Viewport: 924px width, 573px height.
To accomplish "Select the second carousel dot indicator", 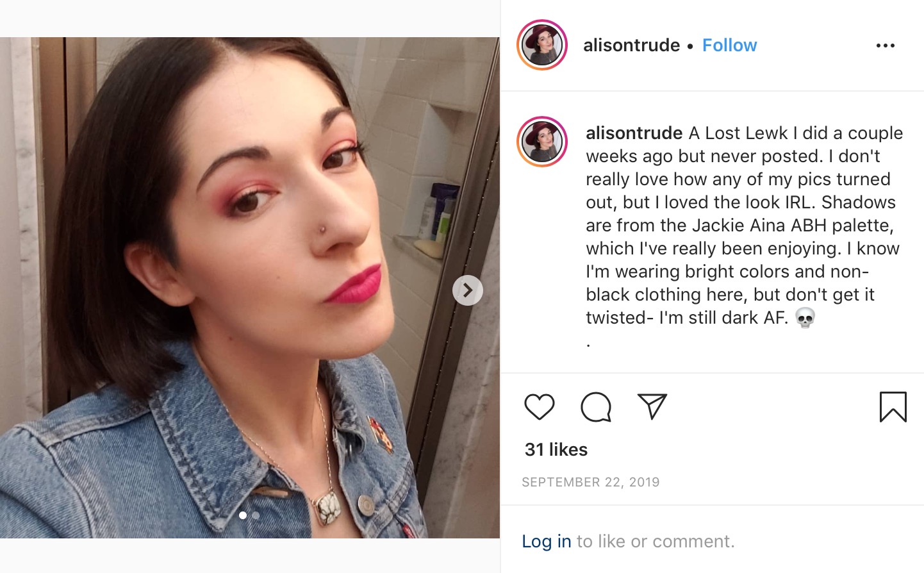I will (x=256, y=515).
